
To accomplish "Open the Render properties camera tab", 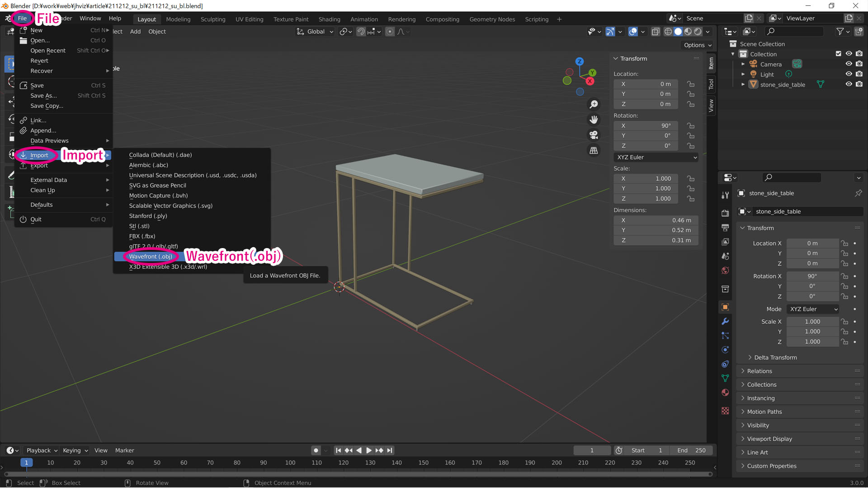I will [x=725, y=213].
